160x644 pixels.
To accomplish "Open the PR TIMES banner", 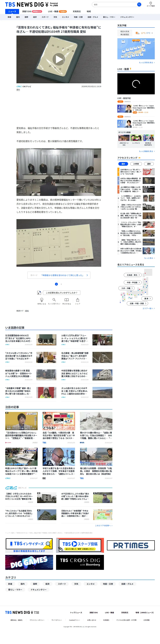I will [131, 546].
